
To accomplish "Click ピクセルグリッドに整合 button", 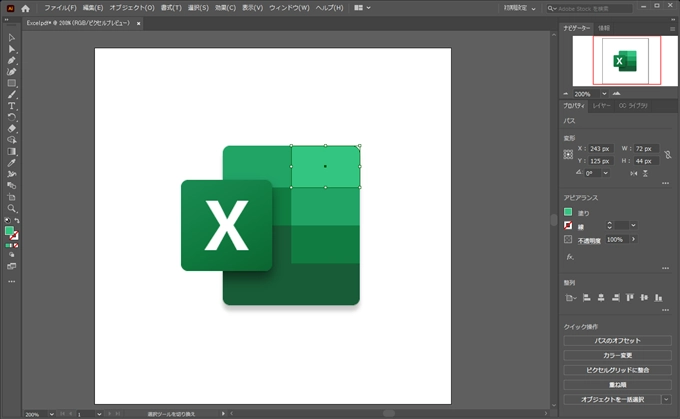I will (617, 370).
